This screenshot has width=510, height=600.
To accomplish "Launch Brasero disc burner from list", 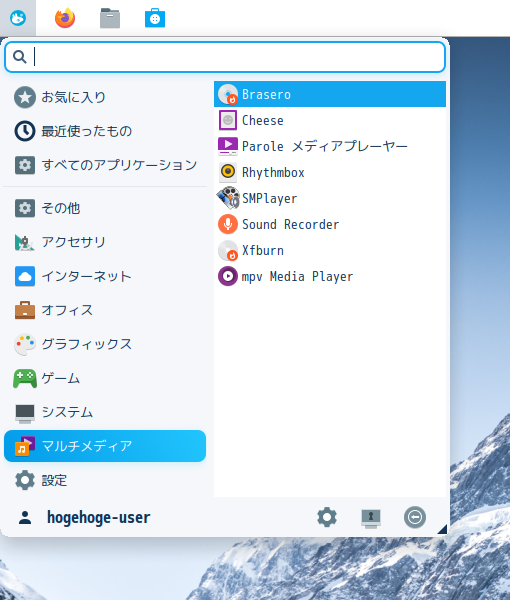I will [330, 94].
